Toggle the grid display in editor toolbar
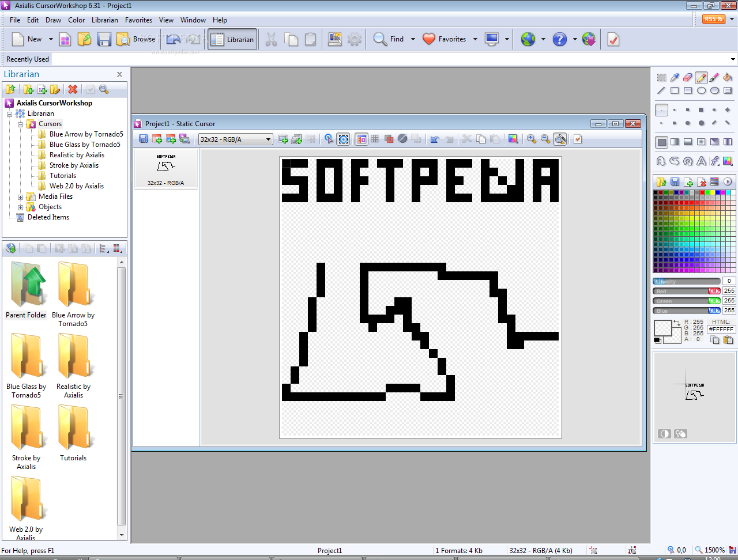The image size is (738, 560). pos(375,139)
